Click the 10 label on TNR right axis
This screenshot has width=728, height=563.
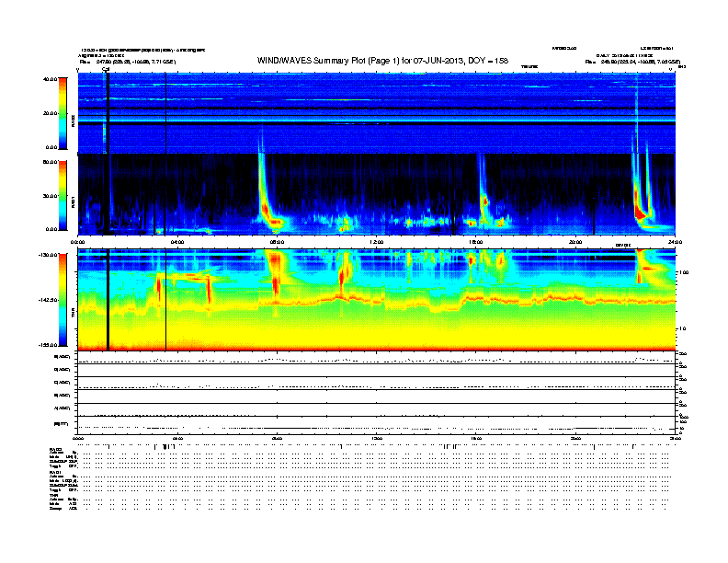[682, 329]
